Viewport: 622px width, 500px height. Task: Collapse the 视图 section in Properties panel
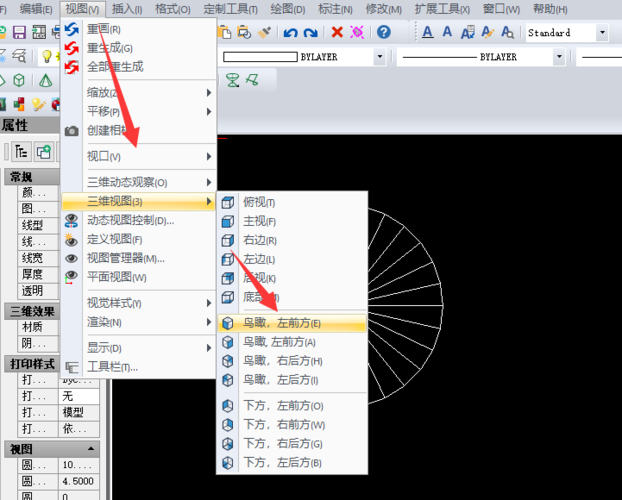[91, 449]
